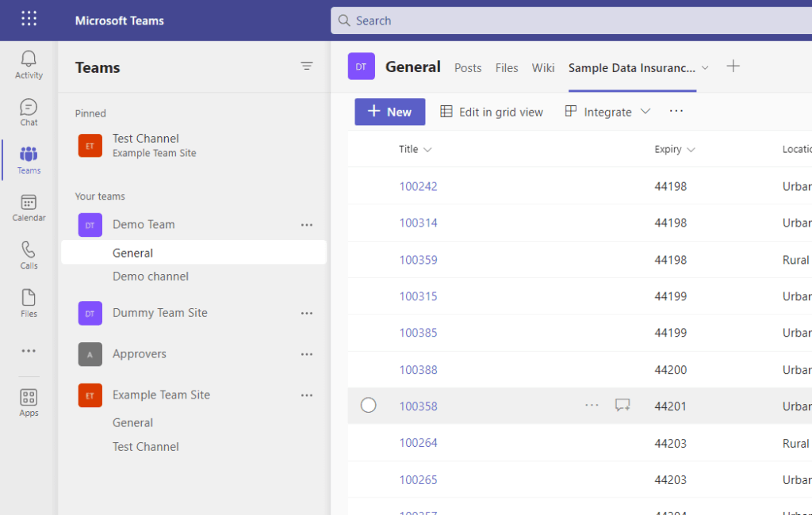Click the Demo Team avatar icon
The image size is (812, 515).
tap(90, 225)
